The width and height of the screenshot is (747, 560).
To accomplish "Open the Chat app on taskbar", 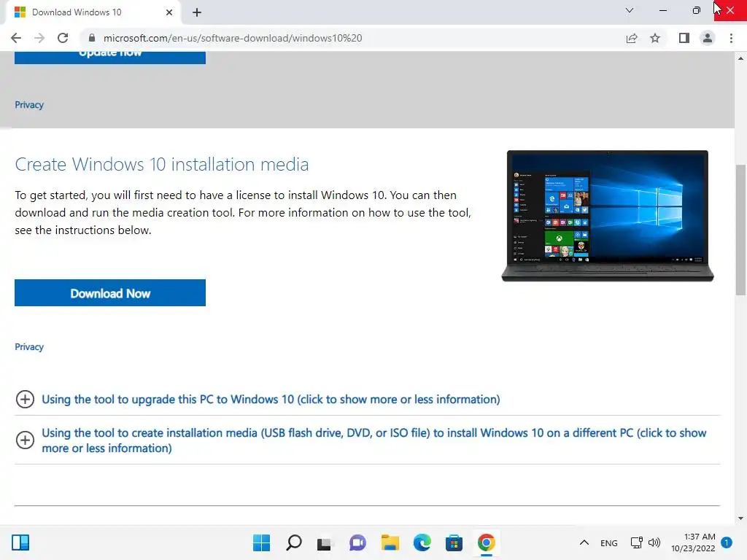I will tap(357, 542).
